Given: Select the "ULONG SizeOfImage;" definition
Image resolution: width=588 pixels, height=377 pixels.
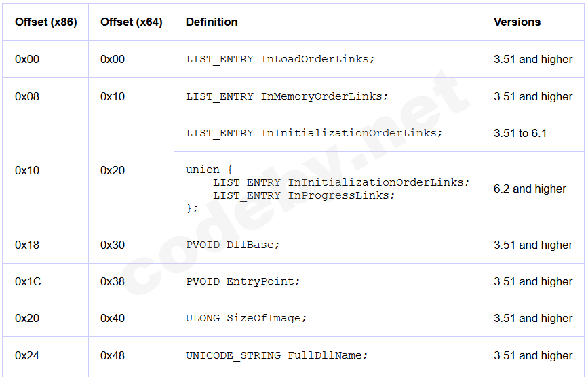Looking at the screenshot, I should point(246,319).
